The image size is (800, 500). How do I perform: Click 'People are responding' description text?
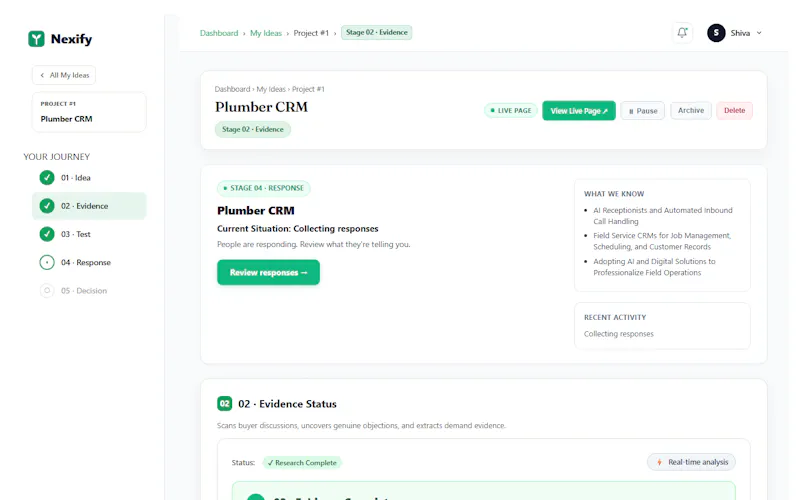(x=313, y=244)
